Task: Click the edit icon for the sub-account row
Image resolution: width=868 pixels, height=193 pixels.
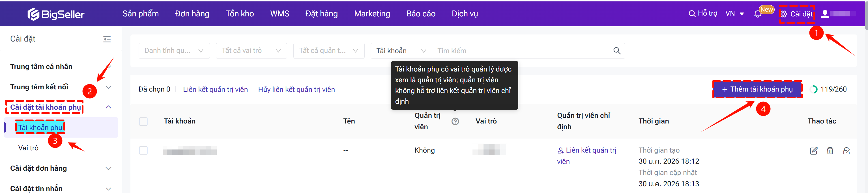Action: coord(813,151)
